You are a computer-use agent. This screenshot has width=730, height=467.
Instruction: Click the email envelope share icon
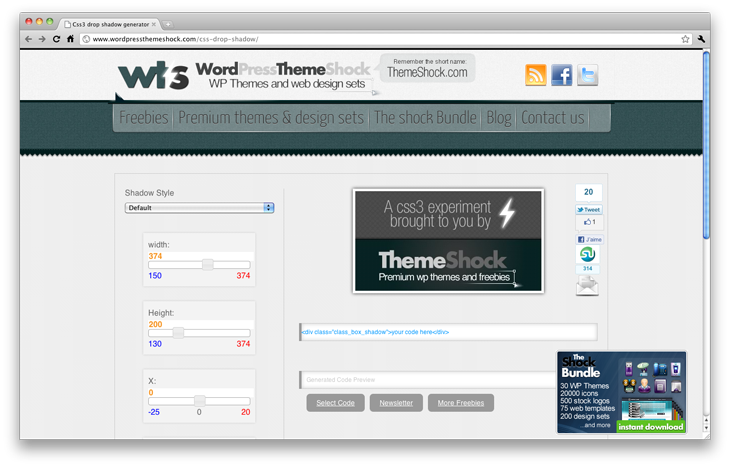pos(587,285)
